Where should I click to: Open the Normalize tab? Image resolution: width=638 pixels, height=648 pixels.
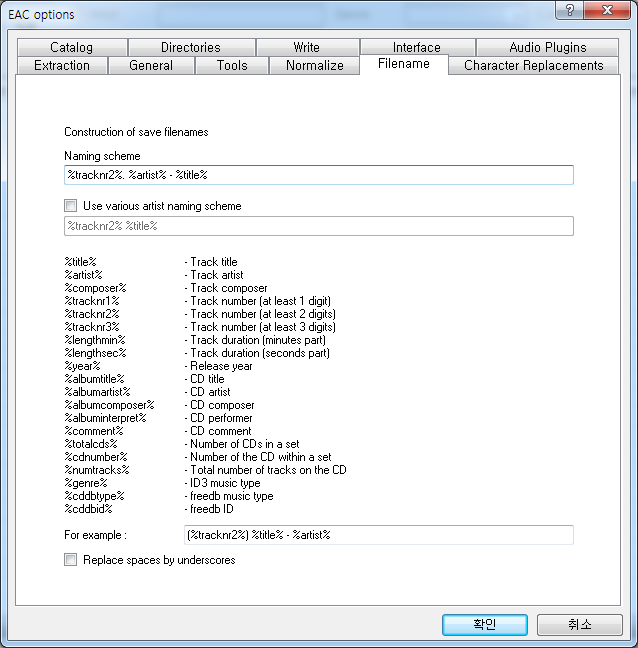[x=314, y=65]
